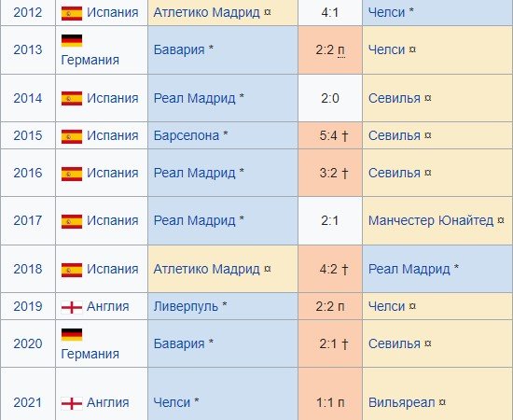Click the Germany flag icon in the 2013 row
Viewport: 513px width, 420px height.
tap(72, 40)
